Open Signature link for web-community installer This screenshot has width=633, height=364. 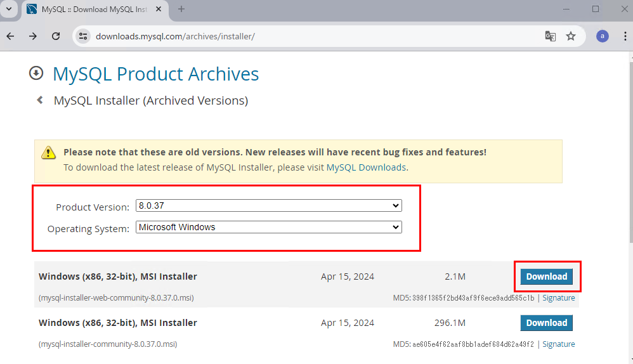coord(558,298)
